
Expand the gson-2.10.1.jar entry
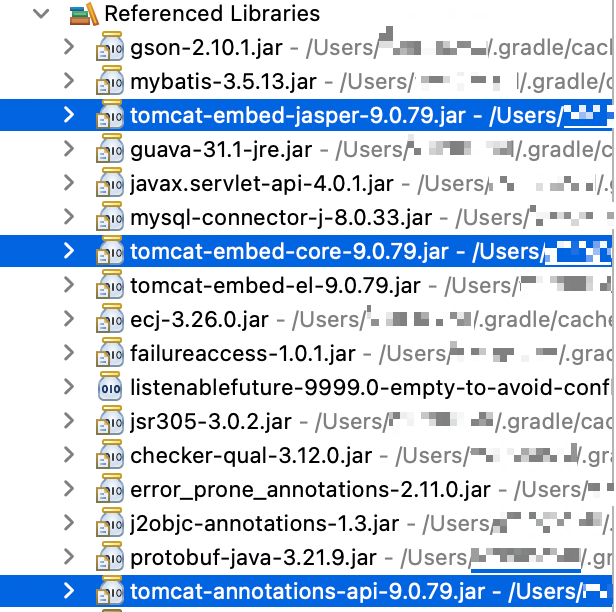tap(69, 47)
